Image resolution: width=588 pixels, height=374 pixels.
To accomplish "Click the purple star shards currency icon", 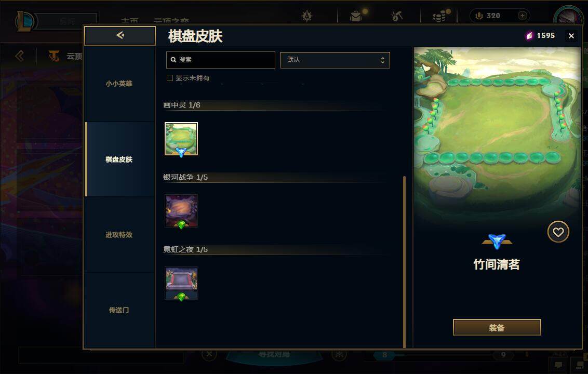I will 529,36.
